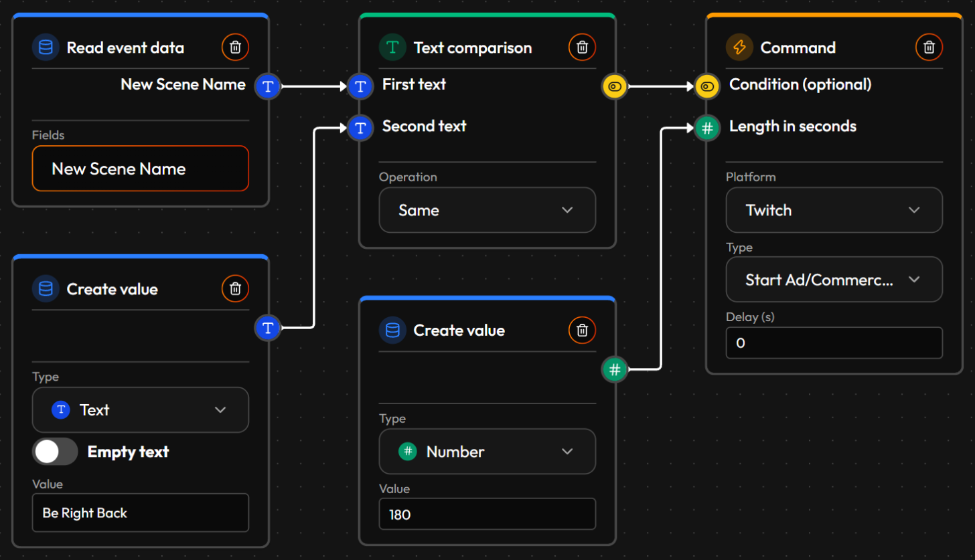Viewport: 975px width, 560px height.
Task: Click the "Command" node title
Action: 798,48
